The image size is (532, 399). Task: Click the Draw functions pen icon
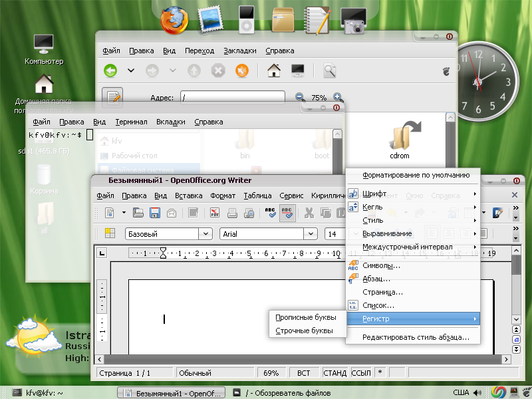click(x=497, y=213)
